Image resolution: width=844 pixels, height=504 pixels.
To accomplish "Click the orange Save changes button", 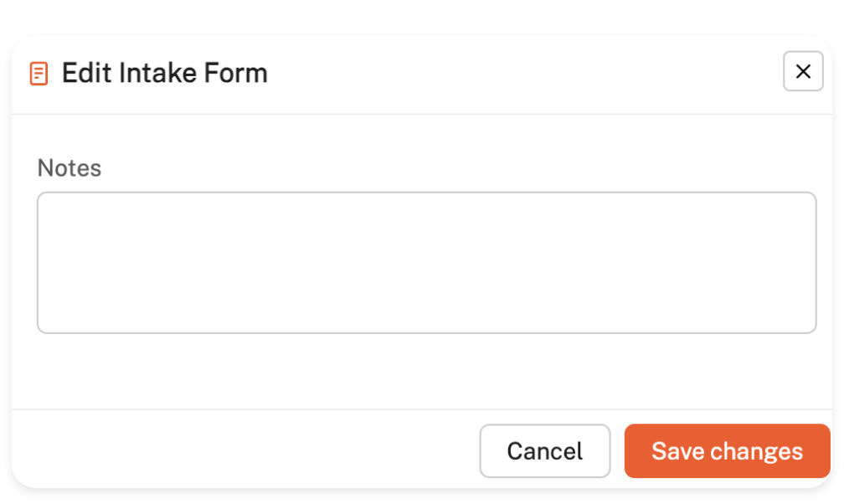I will click(x=727, y=451).
